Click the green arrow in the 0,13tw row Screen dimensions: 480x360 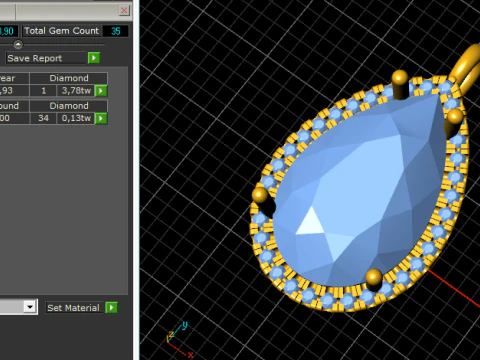(x=101, y=118)
